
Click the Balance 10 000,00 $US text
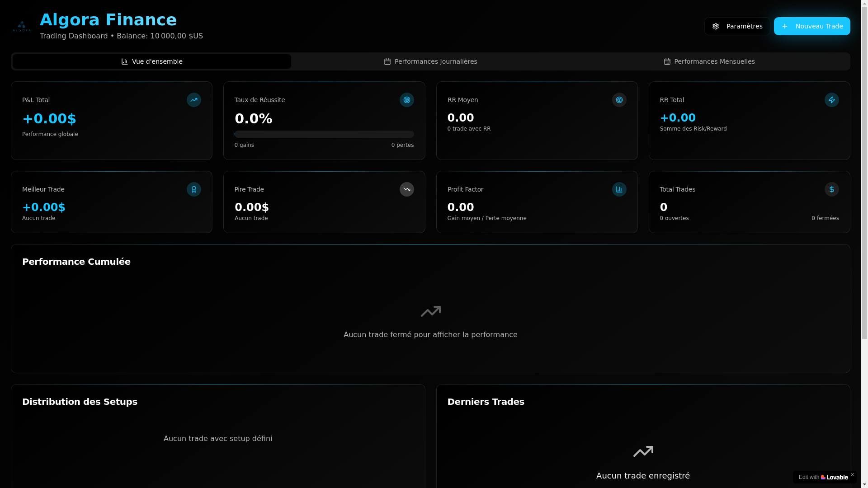coord(160,36)
